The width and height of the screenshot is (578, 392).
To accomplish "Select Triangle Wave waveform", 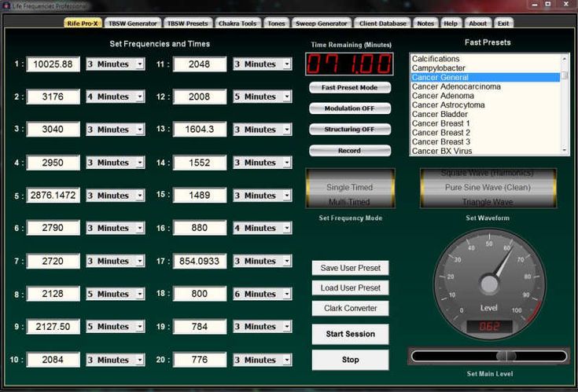I will click(488, 202).
